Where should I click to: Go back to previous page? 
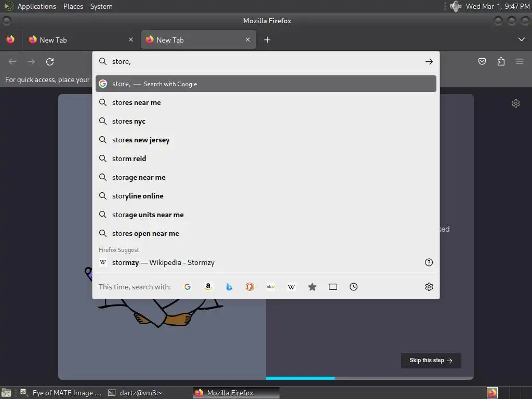[12, 61]
